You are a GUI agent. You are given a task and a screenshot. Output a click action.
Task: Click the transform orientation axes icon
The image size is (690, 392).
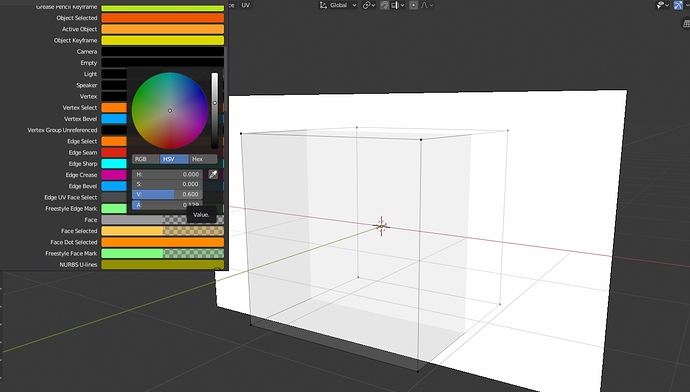323,5
